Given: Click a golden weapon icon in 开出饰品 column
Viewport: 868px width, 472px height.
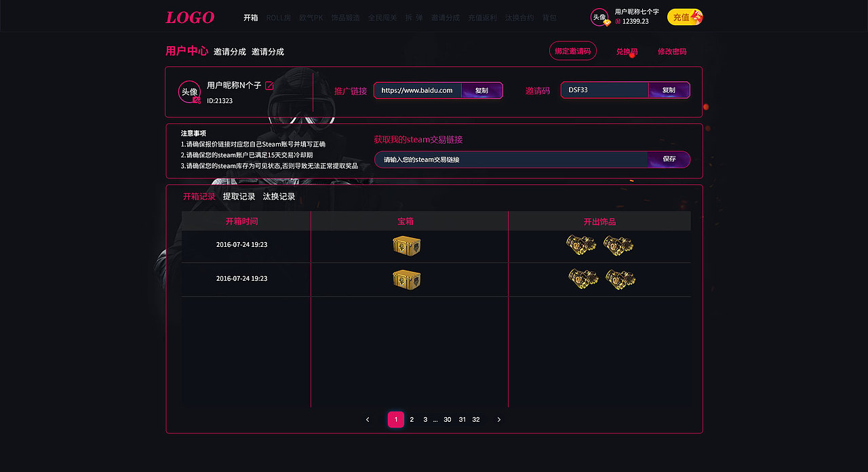Looking at the screenshot, I should tap(581, 245).
